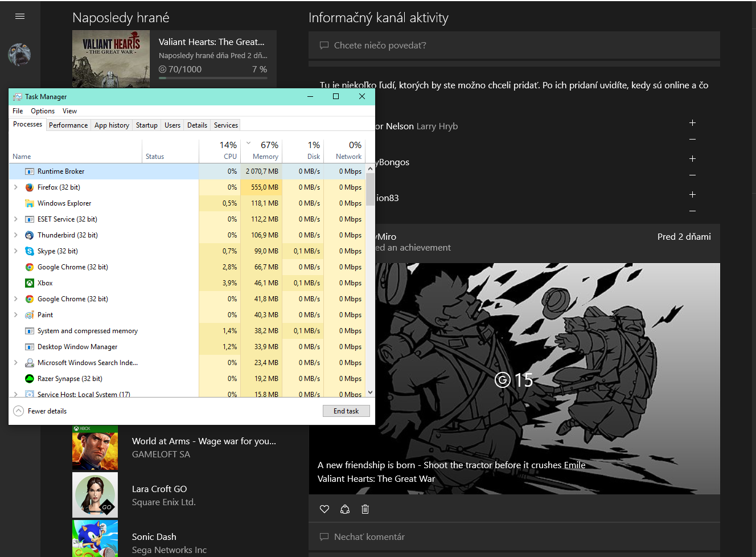Viewport: 756px width, 557px height.
Task: Click the System and compressed memory icon
Action: pos(30,331)
